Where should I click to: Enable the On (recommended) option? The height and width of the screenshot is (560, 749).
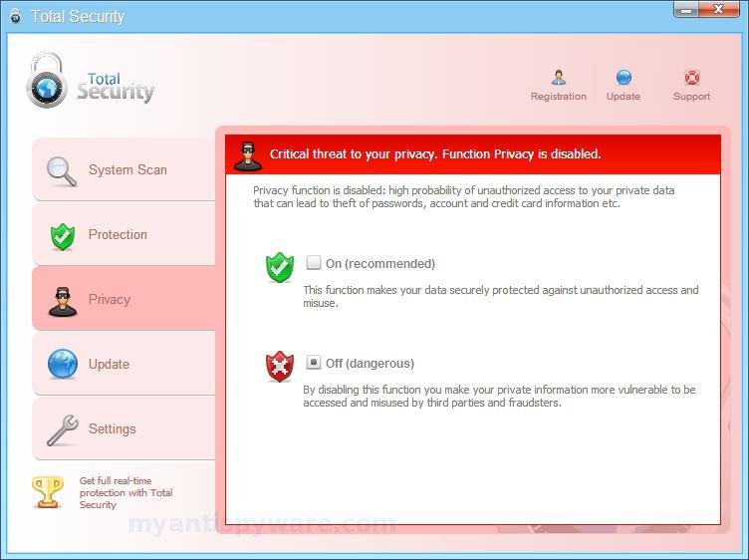pos(314,262)
